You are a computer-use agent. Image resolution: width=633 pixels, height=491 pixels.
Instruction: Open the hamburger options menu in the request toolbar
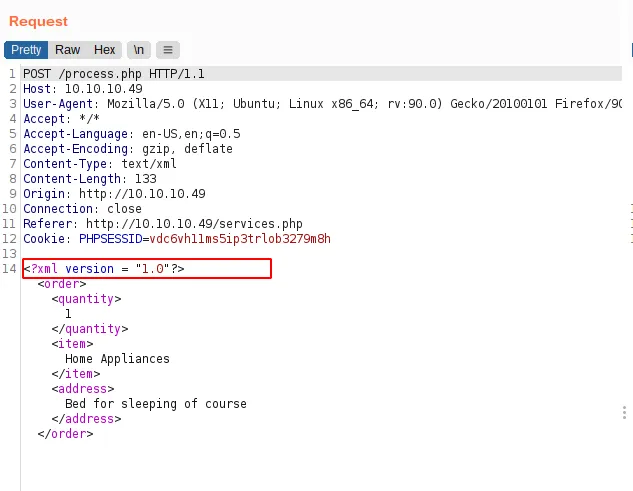[168, 49]
